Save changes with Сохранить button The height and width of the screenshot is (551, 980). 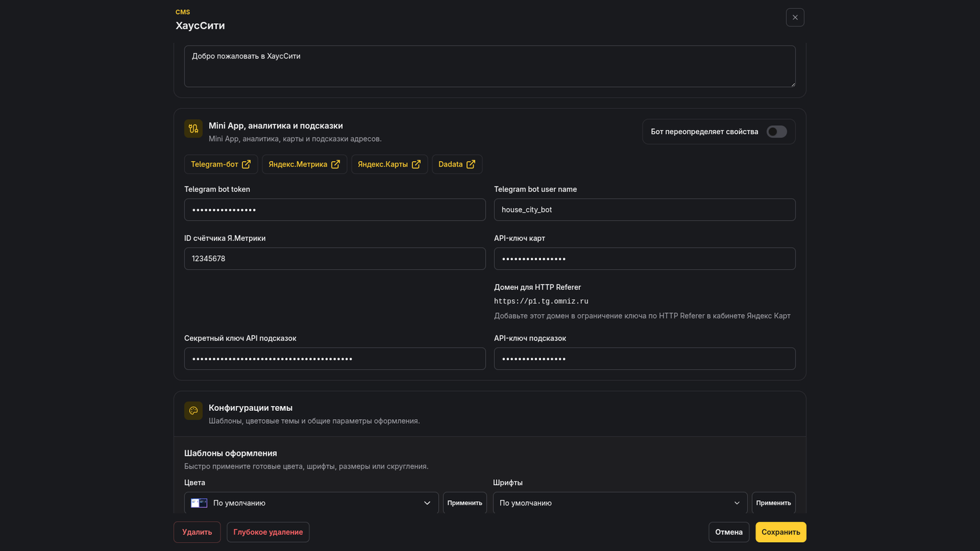tap(781, 532)
